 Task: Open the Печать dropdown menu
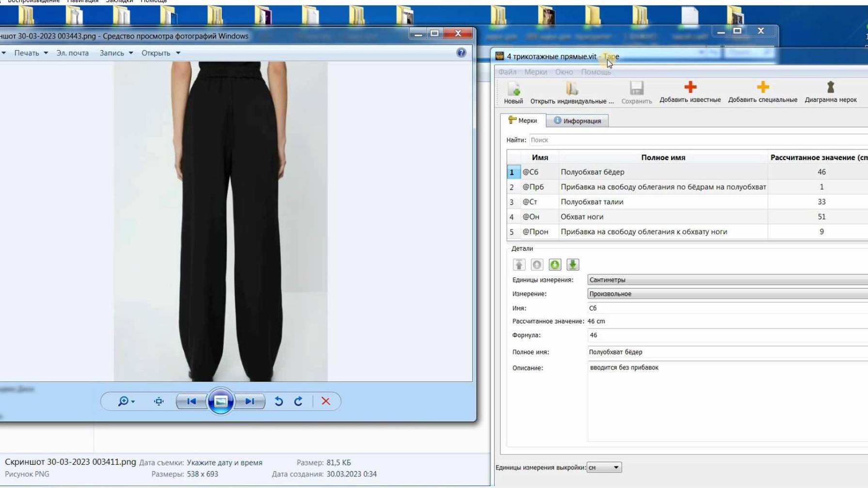(31, 53)
